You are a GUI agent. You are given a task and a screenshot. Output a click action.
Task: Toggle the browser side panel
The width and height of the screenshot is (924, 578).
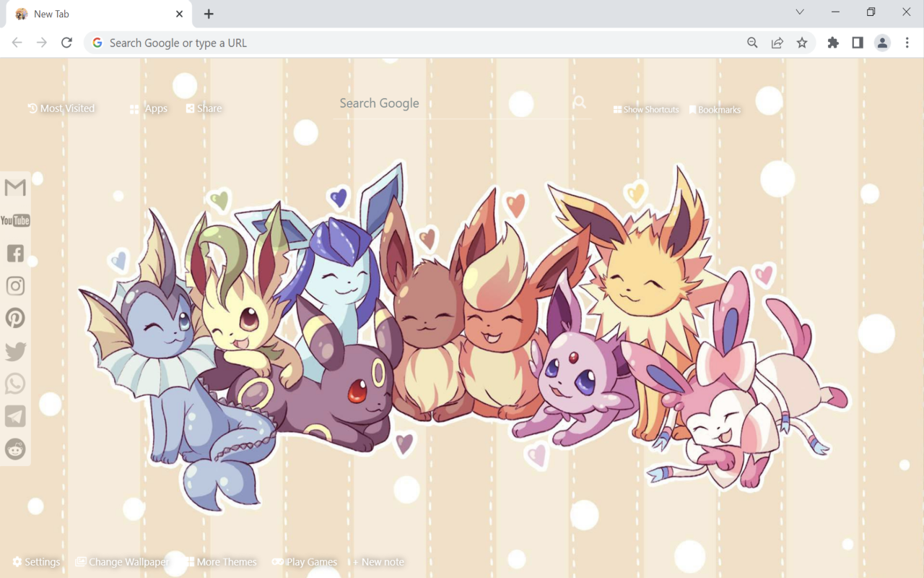(858, 43)
